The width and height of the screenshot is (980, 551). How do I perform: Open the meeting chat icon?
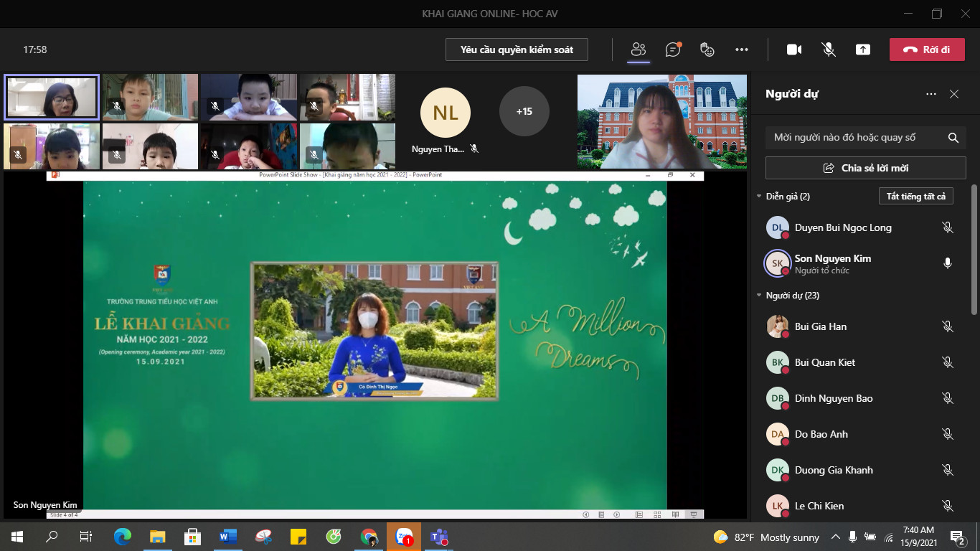click(x=673, y=50)
